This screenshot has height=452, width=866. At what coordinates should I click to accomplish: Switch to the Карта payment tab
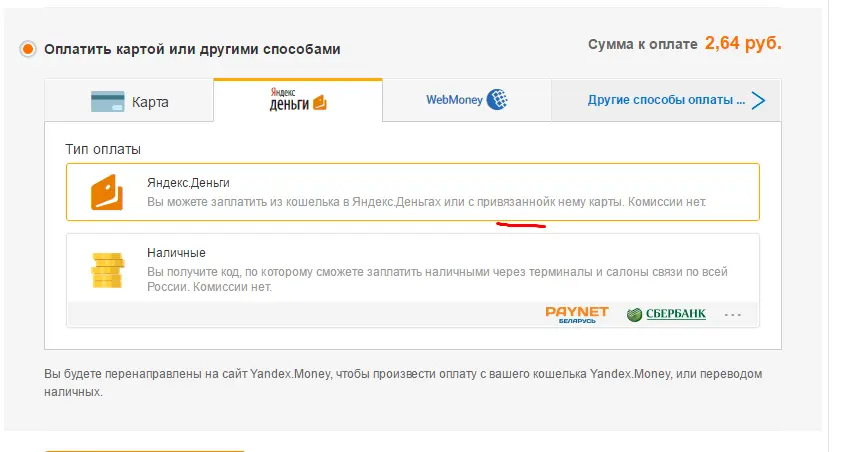pos(129,101)
